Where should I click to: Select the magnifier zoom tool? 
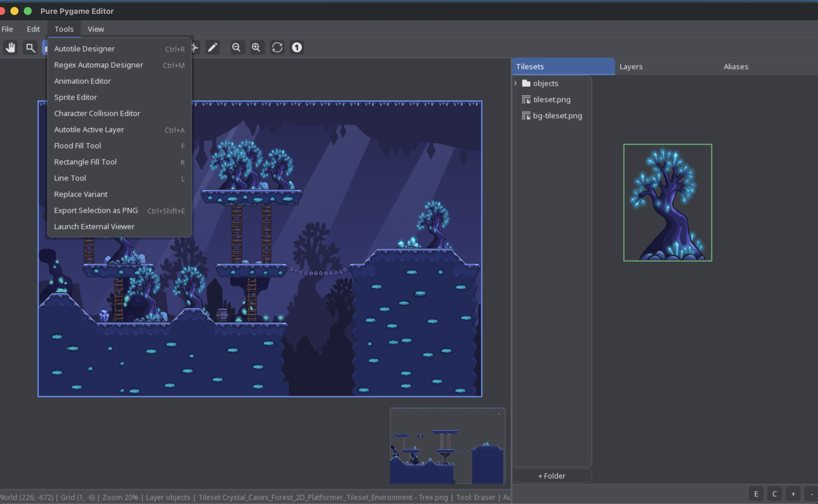point(30,48)
